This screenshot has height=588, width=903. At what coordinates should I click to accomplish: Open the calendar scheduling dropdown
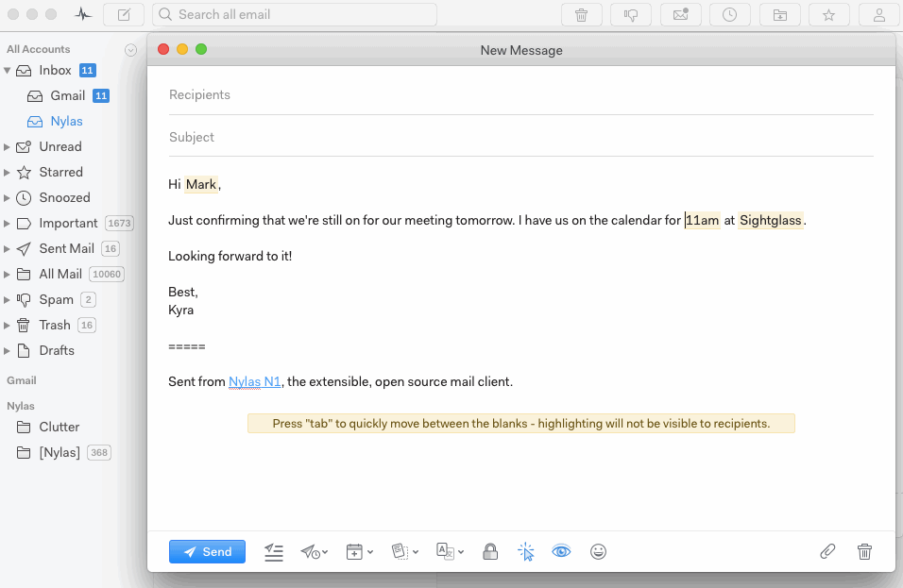360,552
